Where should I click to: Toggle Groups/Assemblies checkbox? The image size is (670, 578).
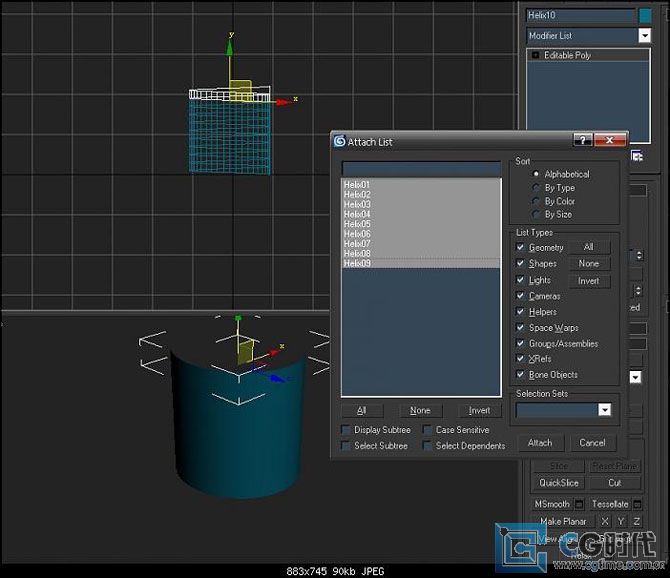[520, 343]
